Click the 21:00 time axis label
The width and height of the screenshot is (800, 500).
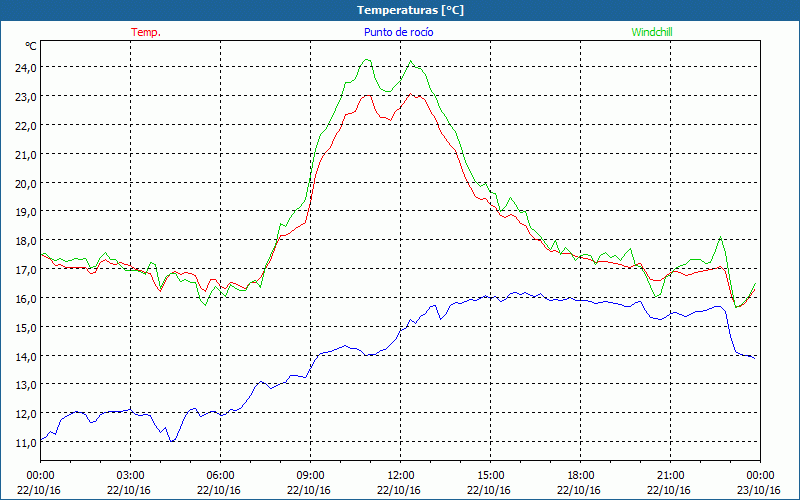pos(670,476)
